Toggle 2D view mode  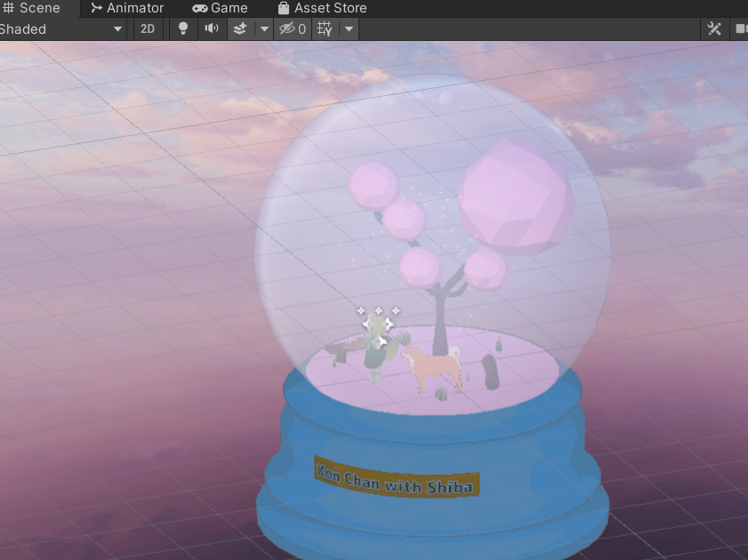[x=148, y=29]
